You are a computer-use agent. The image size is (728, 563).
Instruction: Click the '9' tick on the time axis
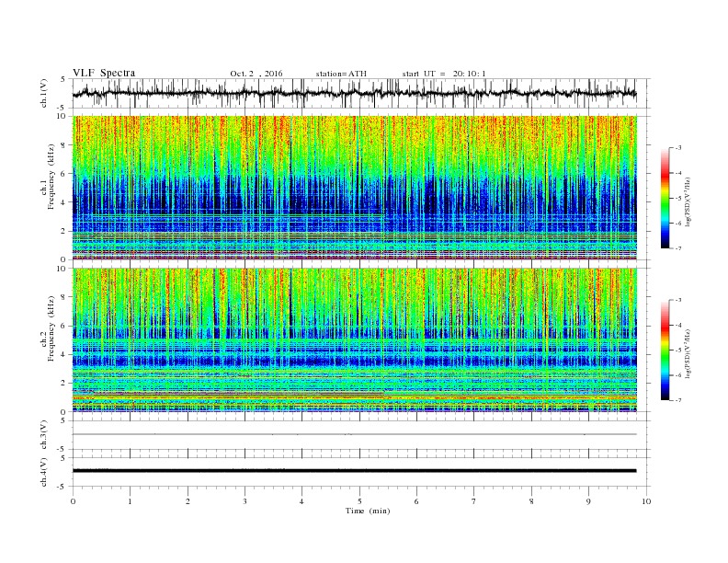[588, 501]
